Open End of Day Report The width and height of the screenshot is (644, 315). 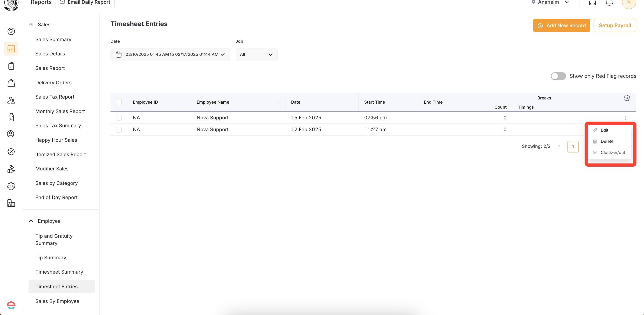[56, 198]
